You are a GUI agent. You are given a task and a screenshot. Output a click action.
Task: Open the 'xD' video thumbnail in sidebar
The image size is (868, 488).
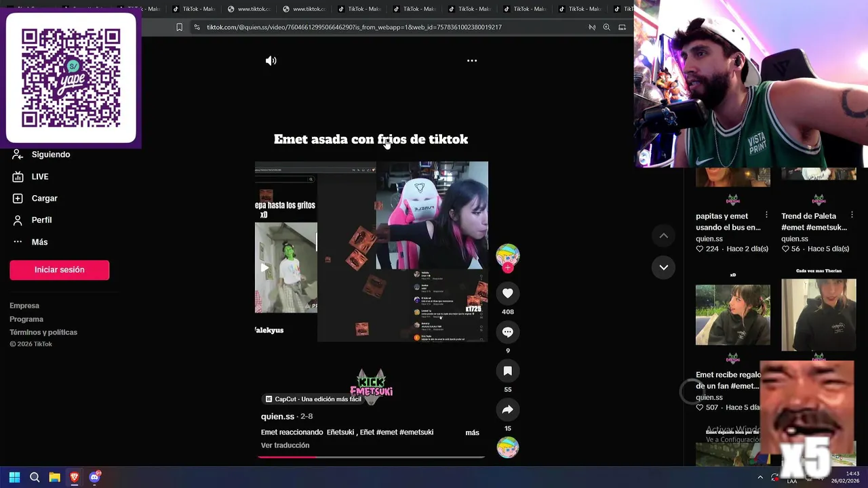(732, 315)
